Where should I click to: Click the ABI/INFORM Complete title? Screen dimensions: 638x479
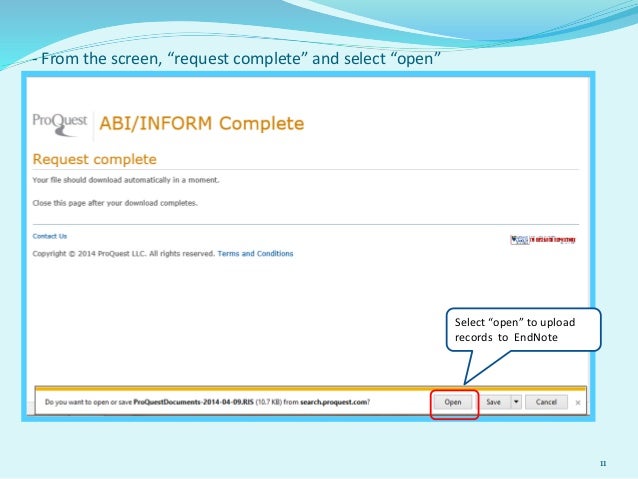[202, 123]
